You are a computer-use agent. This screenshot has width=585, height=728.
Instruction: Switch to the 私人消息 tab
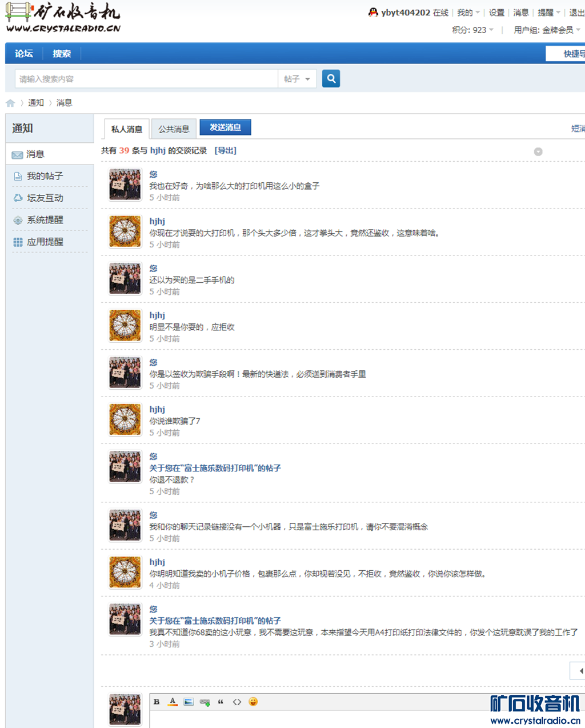[127, 129]
